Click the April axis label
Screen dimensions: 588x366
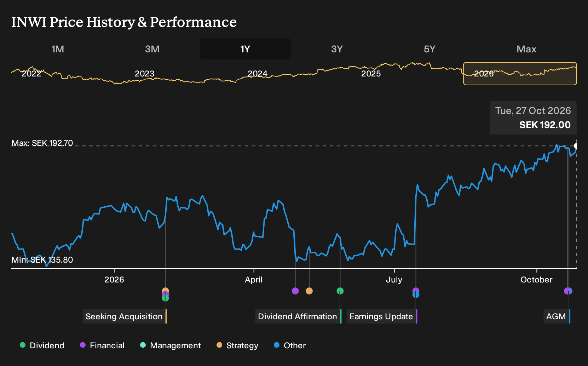[x=254, y=280]
